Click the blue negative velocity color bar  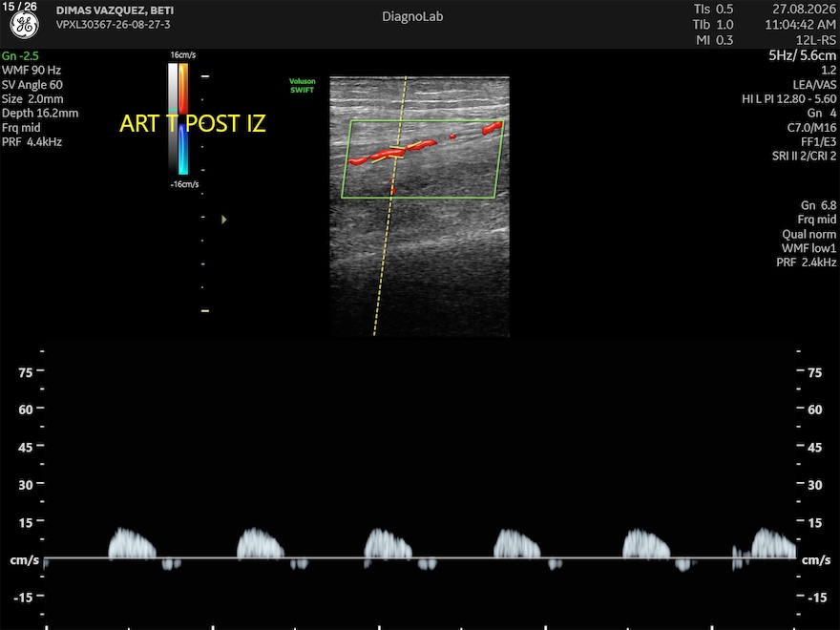click(x=183, y=150)
